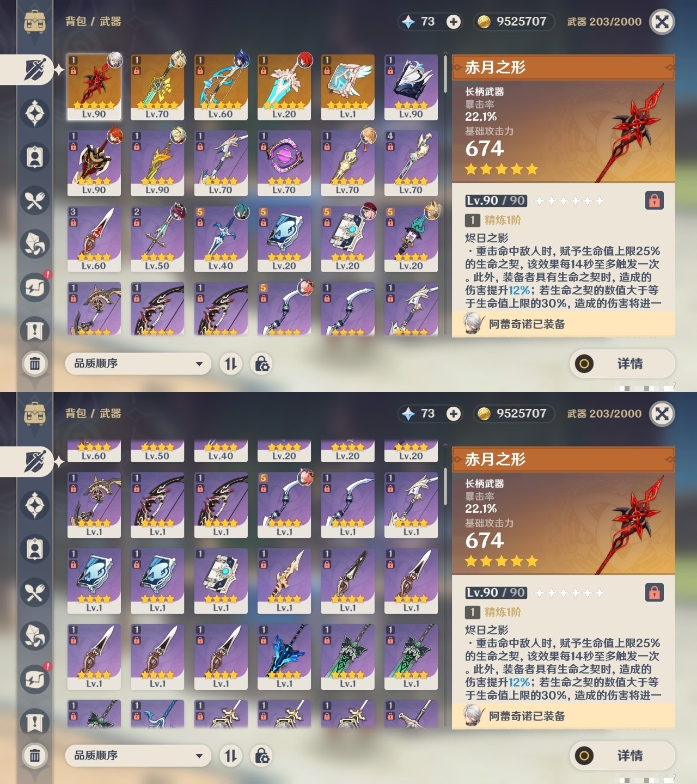Open the Food tab in lower sidebar
The image size is (697, 784).
(35, 592)
